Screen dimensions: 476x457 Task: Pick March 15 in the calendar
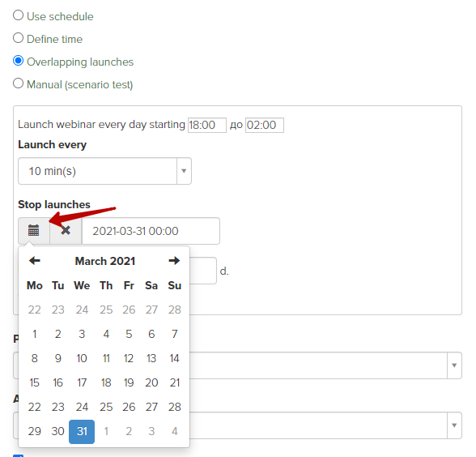[x=34, y=382]
